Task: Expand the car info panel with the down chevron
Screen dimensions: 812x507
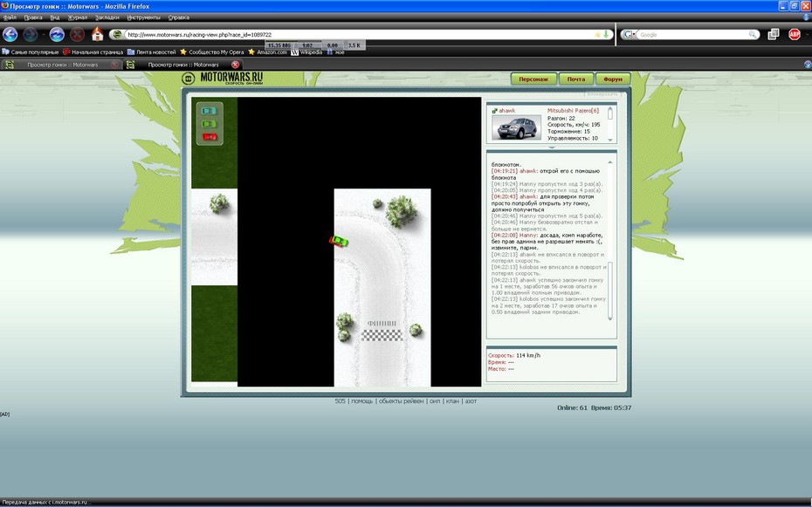Action: coord(552,147)
